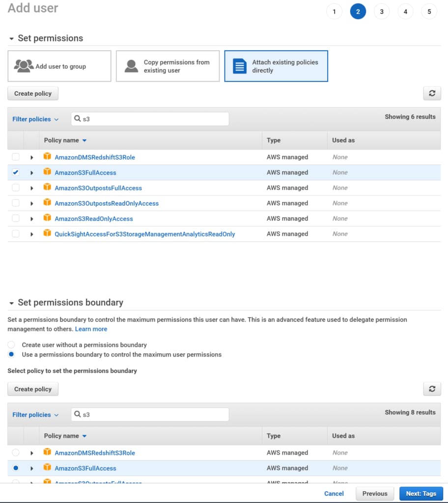The image size is (448, 503).
Task: Sort upper table by Policy name arrow
Action: coord(84,140)
